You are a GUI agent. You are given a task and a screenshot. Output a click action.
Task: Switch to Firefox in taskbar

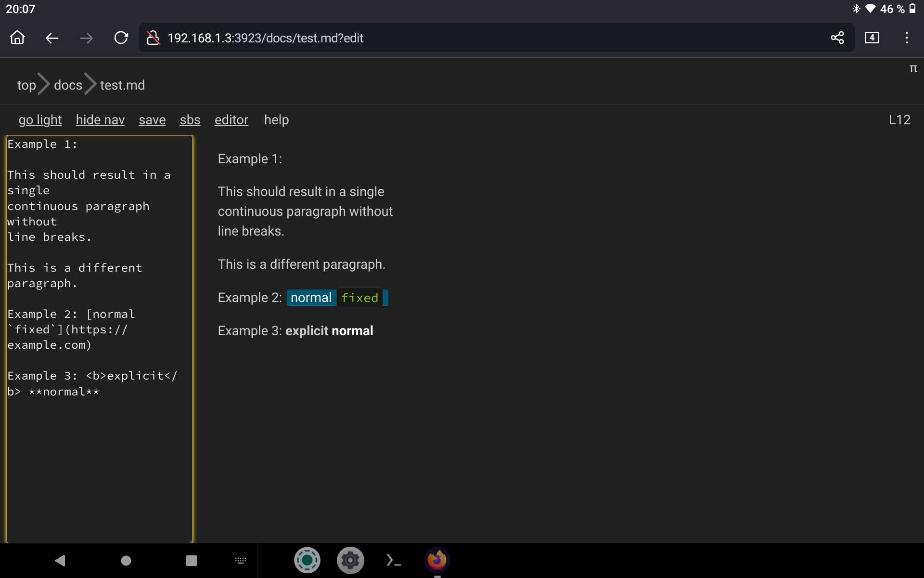437,560
